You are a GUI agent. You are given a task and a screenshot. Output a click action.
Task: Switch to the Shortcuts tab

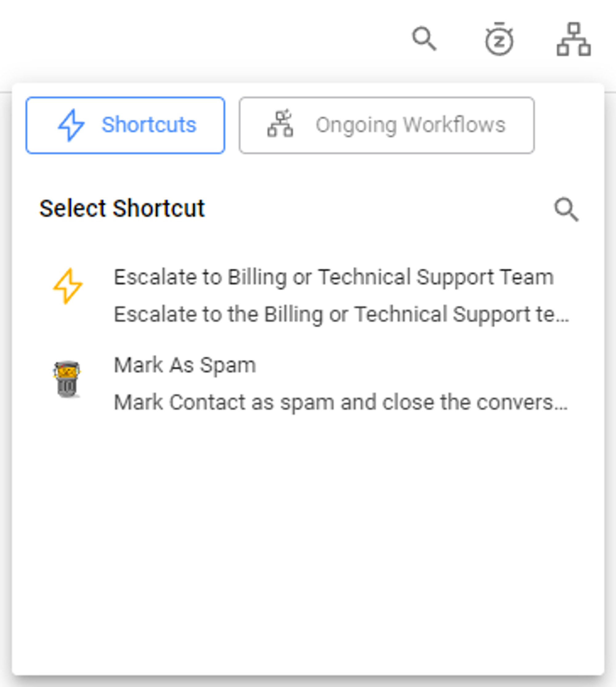[125, 125]
